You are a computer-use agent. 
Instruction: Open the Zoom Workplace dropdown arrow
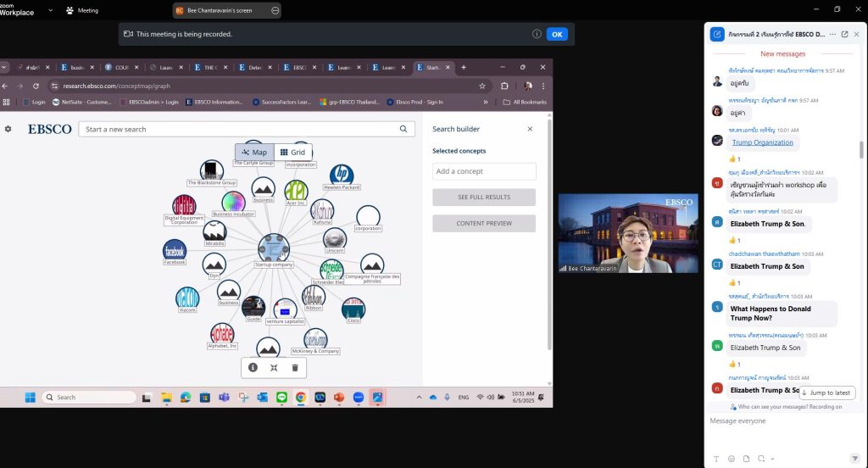[x=50, y=10]
